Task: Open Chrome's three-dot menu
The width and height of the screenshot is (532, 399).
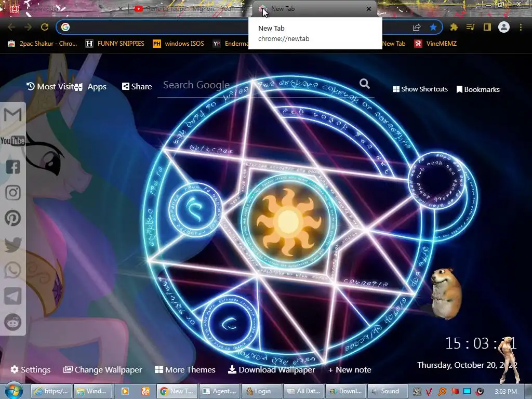Action: point(521,27)
